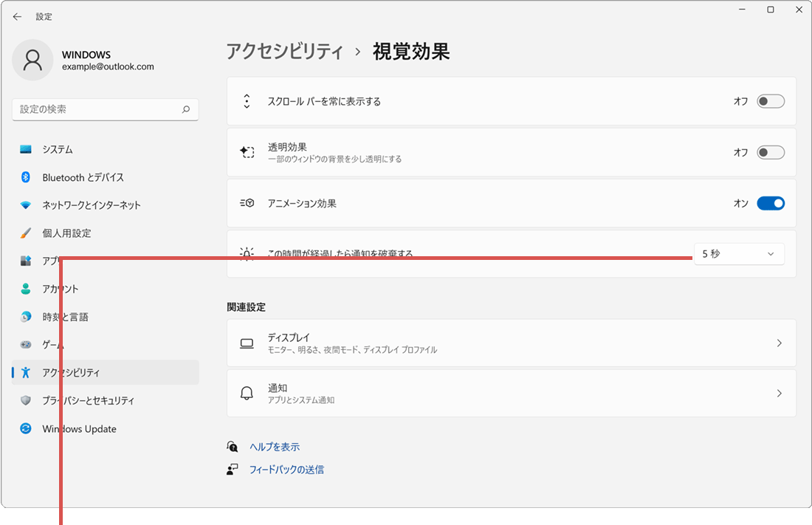This screenshot has width=812, height=525.
Task: Open the 通知 settings via its chevron
Action: (x=779, y=393)
